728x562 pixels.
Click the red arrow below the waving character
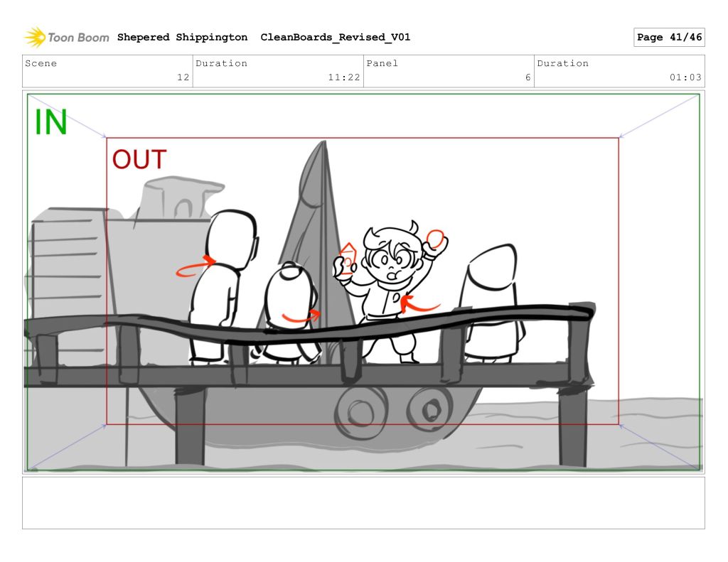[x=418, y=305]
